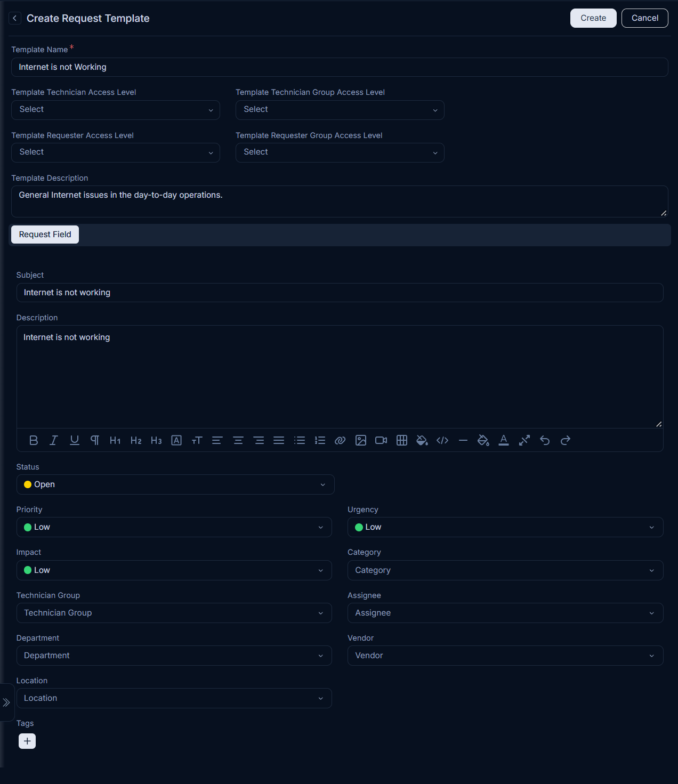Open the Location dropdown
Image resolution: width=678 pixels, height=784 pixels.
[174, 698]
